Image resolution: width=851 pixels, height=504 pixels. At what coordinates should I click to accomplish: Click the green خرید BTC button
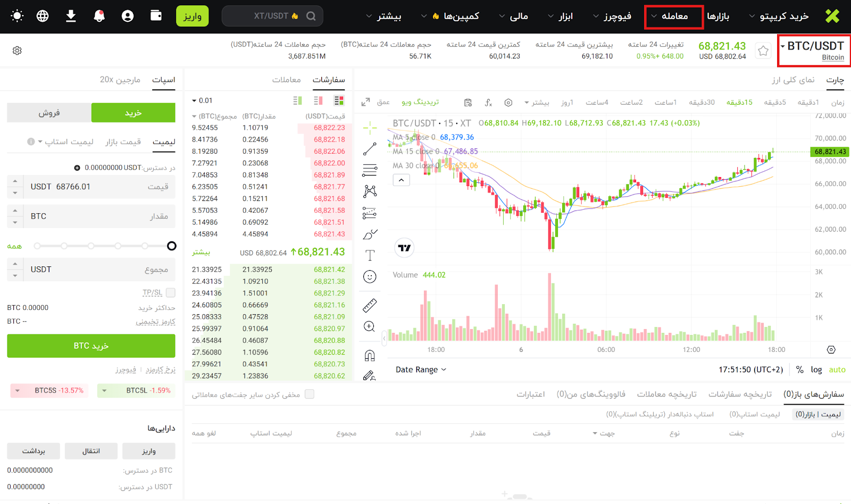[91, 346]
